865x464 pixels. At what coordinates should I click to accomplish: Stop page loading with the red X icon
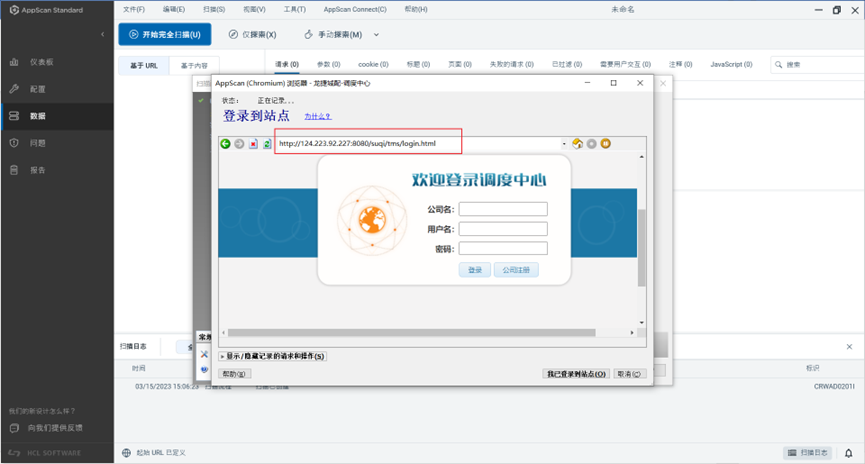(253, 144)
